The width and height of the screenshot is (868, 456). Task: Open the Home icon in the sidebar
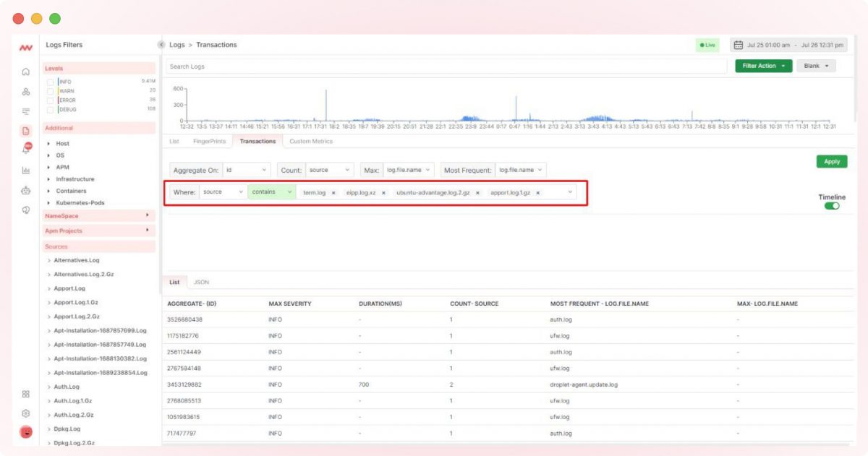point(26,72)
